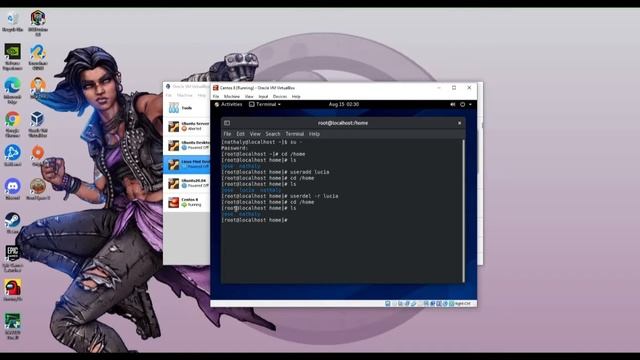Click the terminal's vertical scrollbar
The width and height of the screenshot is (640, 360).
[x=463, y=211]
